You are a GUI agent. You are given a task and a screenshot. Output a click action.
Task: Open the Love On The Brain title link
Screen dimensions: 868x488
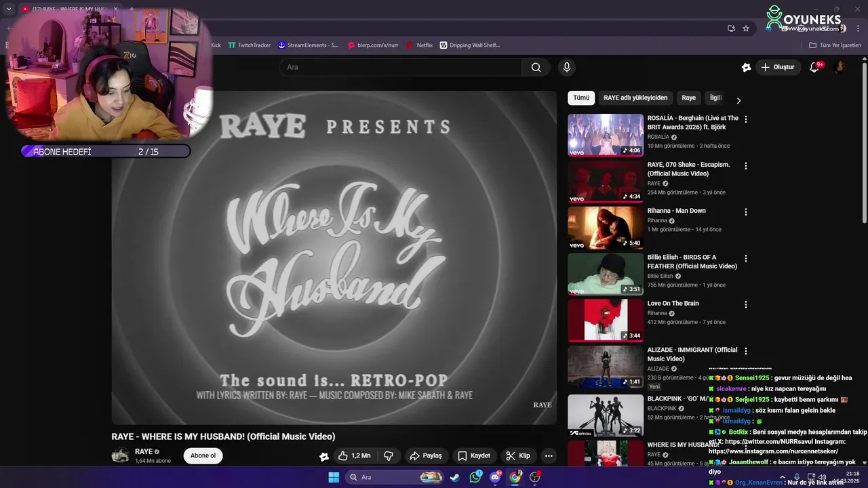pos(673,304)
